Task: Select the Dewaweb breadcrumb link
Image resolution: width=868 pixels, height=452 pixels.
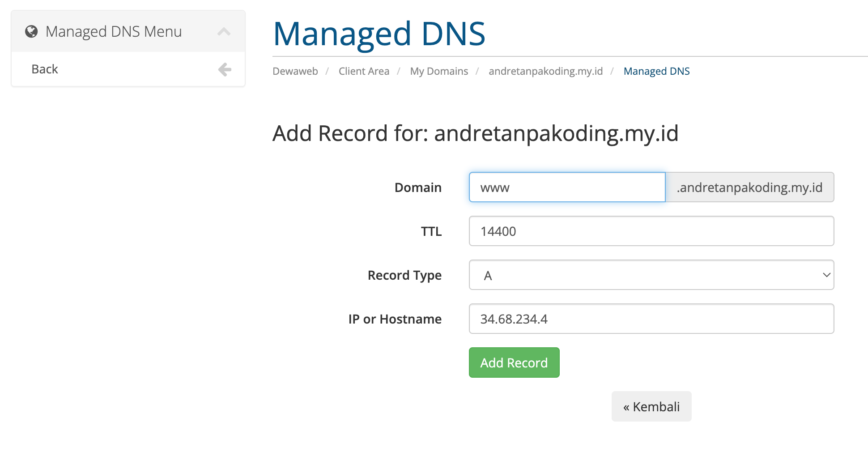Action: [295, 71]
